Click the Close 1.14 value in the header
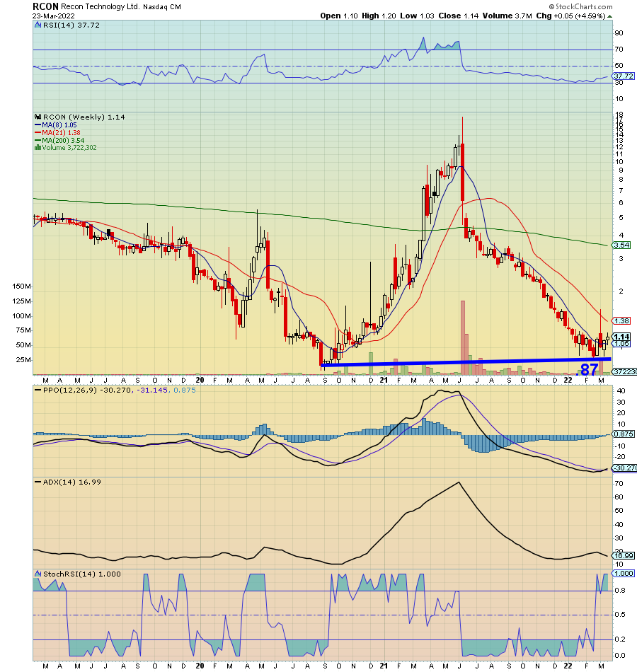This screenshot has height=672, width=637. click(x=459, y=16)
